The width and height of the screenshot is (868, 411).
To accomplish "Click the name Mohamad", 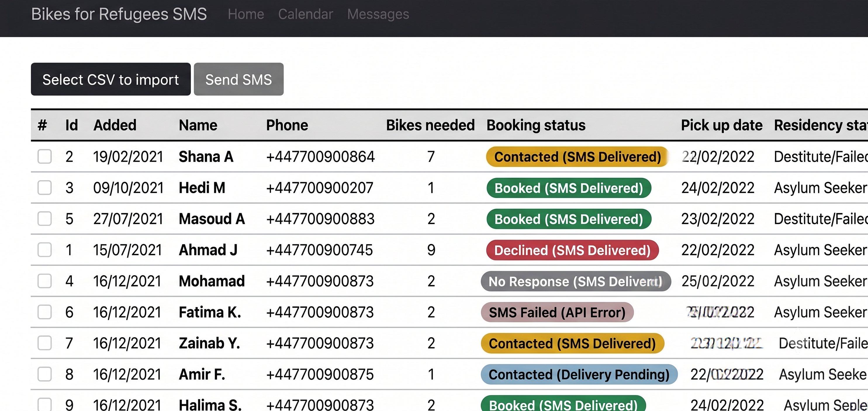I will [212, 281].
